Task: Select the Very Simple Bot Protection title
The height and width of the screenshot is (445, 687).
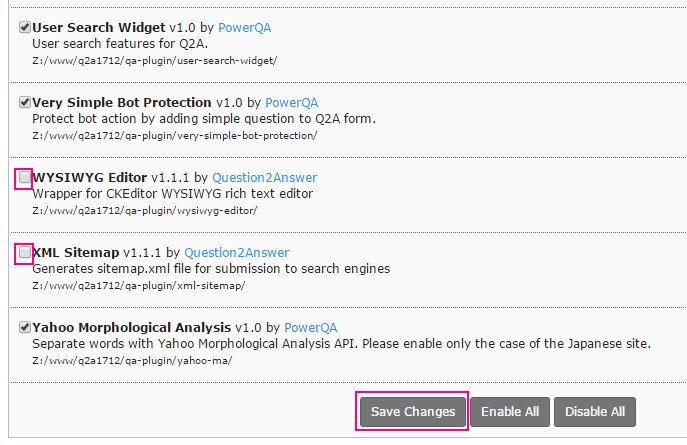Action: tap(122, 103)
